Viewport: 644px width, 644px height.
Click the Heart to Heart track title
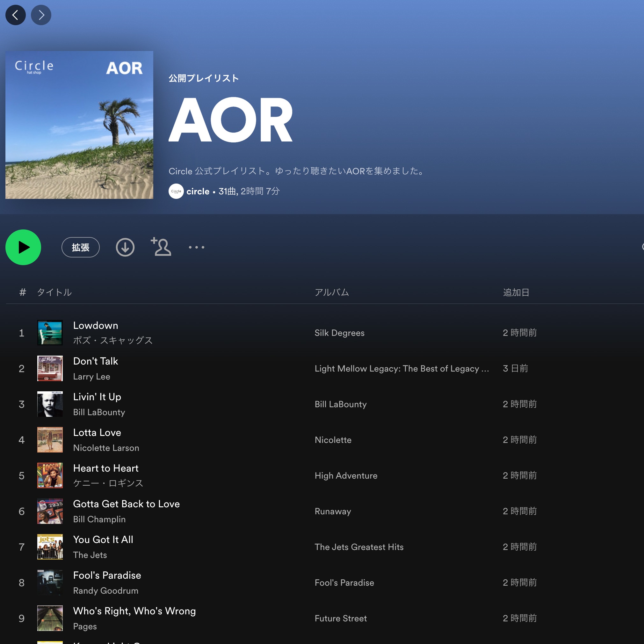point(106,468)
